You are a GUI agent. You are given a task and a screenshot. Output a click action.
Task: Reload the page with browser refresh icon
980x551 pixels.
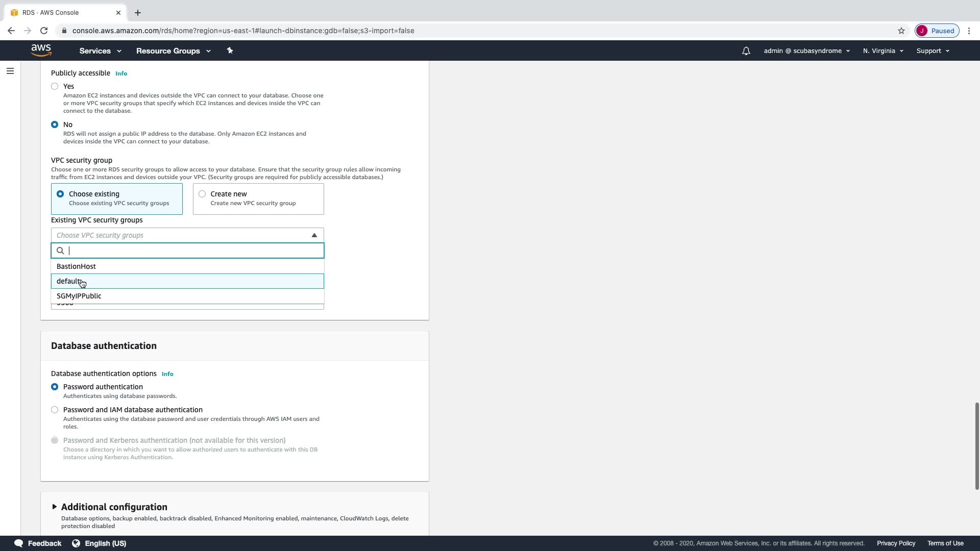(44, 31)
